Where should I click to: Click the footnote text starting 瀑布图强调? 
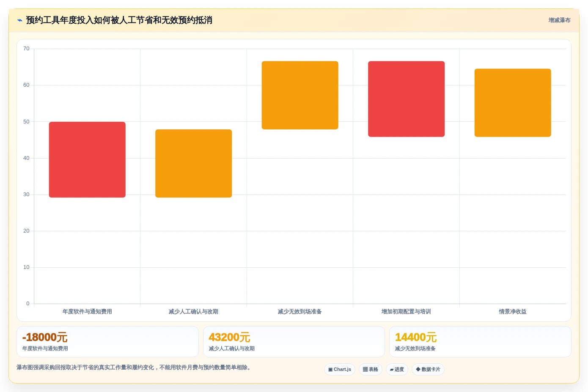tap(135, 367)
